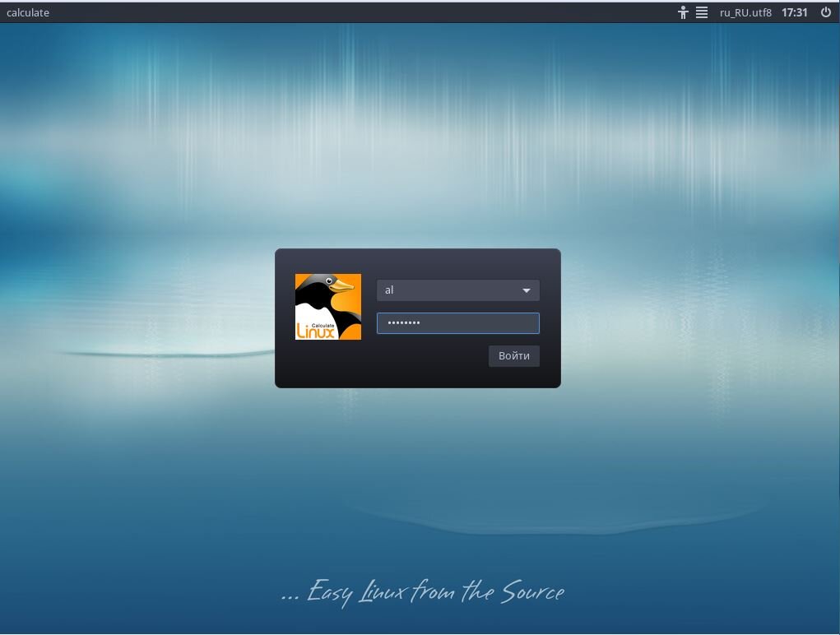Viewport: 840px width, 635px height.
Task: Open the username dropdown showing al
Action: [457, 290]
